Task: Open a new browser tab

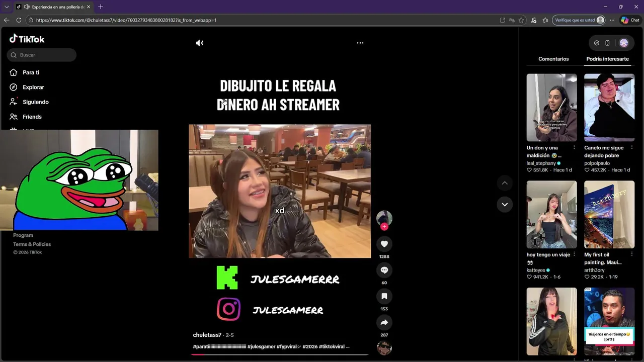Action: click(x=101, y=7)
